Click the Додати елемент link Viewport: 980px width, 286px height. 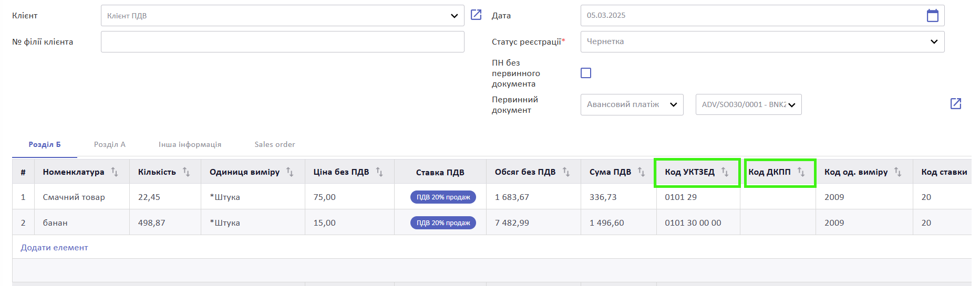coord(54,248)
